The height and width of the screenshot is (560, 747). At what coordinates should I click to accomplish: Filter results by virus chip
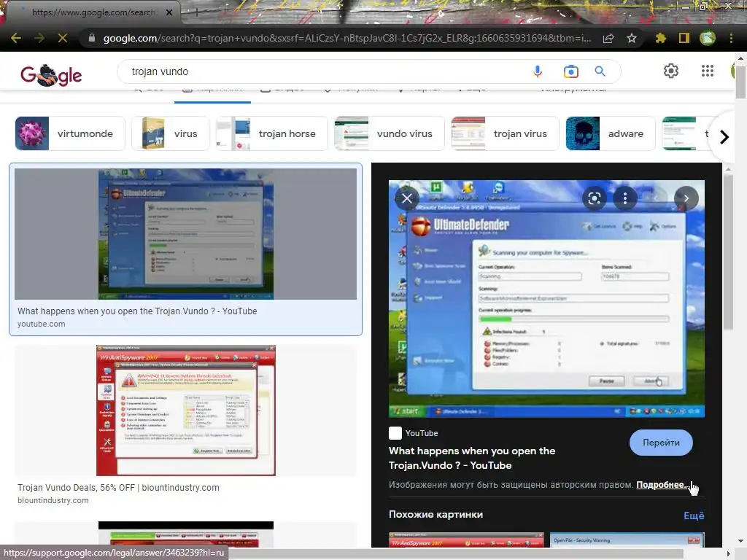pyautogui.click(x=171, y=133)
